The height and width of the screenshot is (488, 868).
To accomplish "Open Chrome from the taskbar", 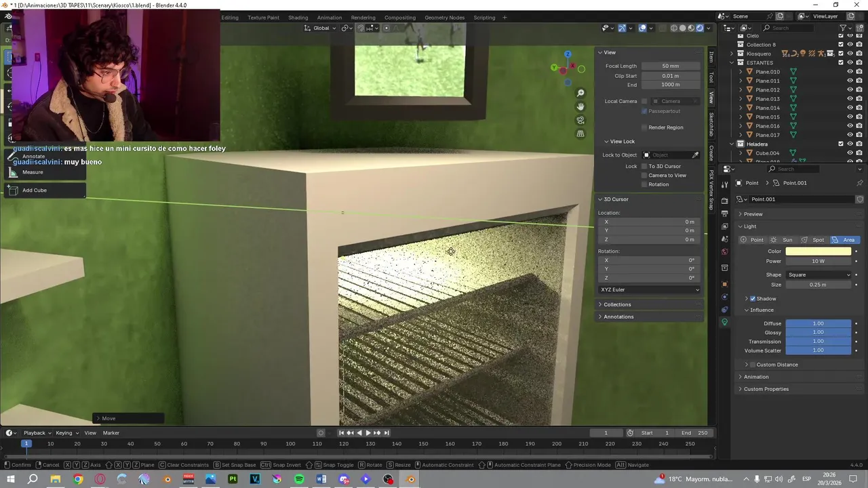I will pyautogui.click(x=78, y=479).
